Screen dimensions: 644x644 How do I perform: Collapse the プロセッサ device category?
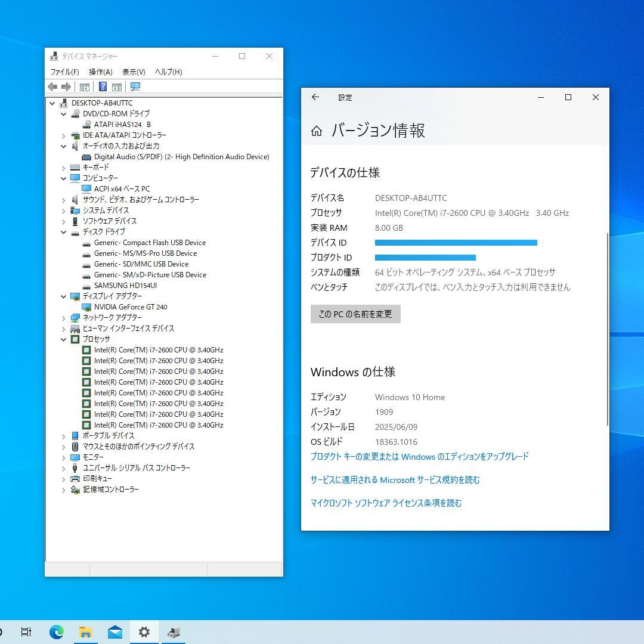64,339
